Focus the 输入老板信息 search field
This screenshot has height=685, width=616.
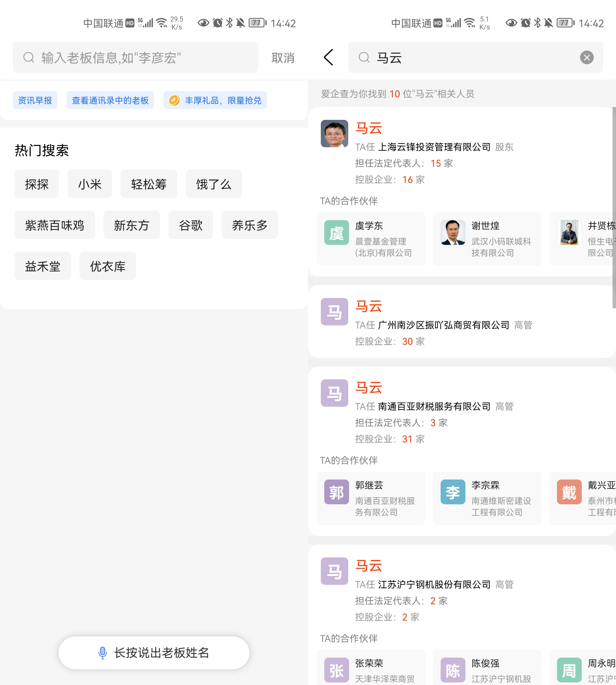(135, 58)
